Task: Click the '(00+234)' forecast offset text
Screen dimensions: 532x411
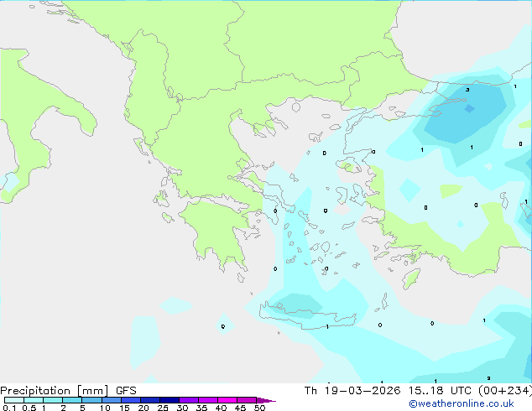Action: tap(505, 391)
